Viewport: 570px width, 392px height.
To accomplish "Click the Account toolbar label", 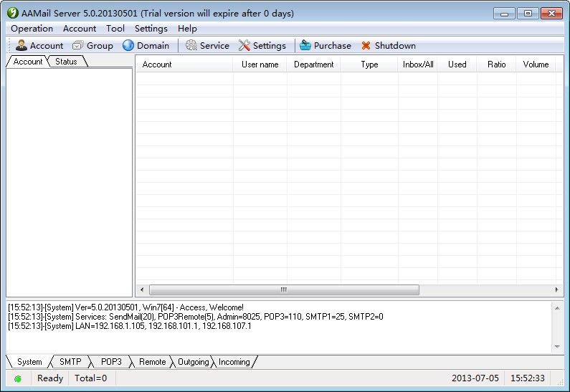I will (x=47, y=45).
